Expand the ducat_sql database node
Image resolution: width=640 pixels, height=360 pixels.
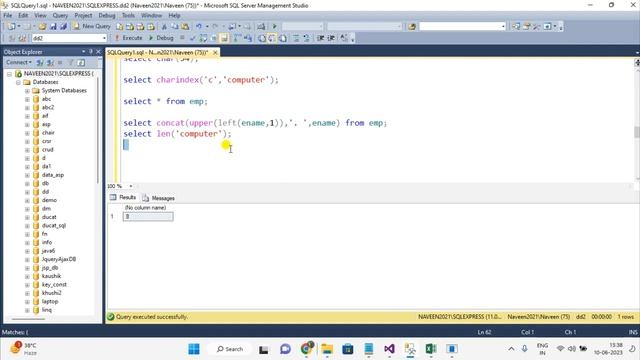click(x=27, y=226)
